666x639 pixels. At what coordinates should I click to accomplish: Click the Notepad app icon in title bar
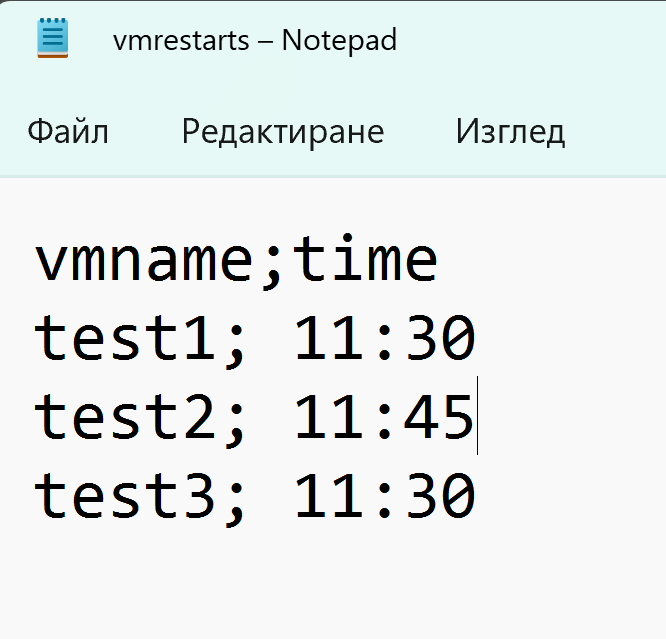click(53, 38)
